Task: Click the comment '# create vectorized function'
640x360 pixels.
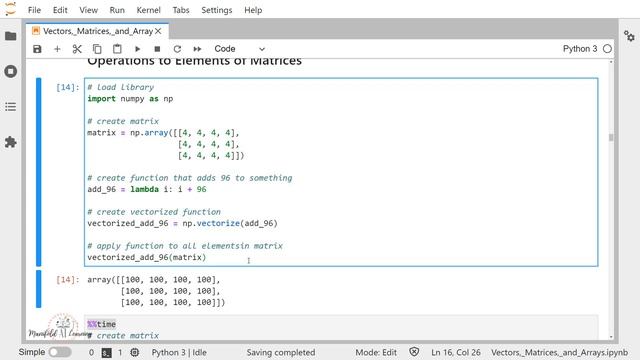Action: tap(154, 212)
